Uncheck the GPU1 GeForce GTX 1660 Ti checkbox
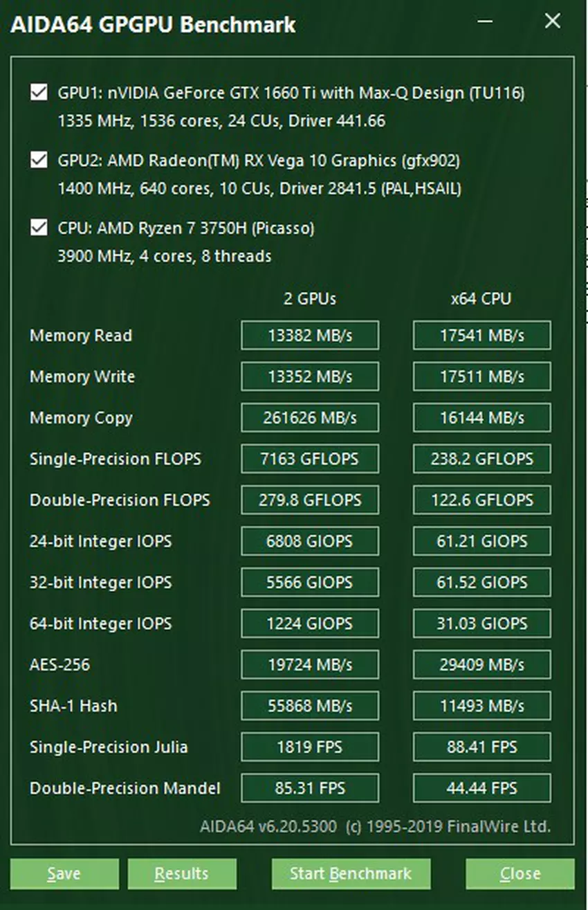 pyautogui.click(x=39, y=93)
